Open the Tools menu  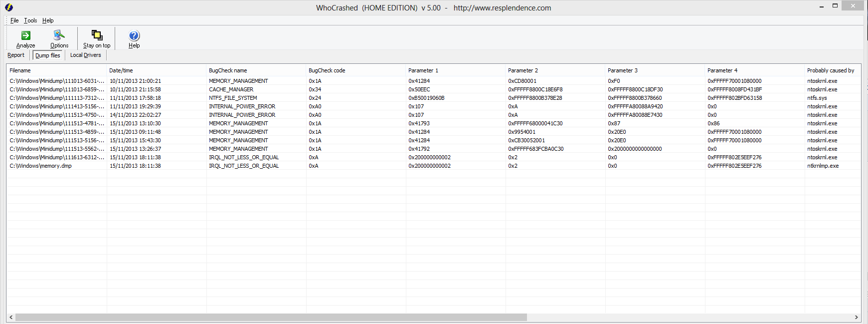pos(30,20)
